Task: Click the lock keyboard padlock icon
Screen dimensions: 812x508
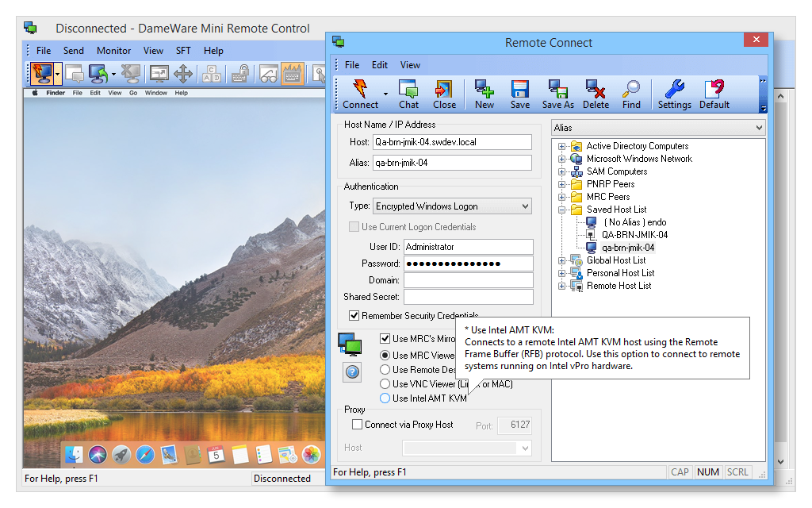Action: point(240,74)
